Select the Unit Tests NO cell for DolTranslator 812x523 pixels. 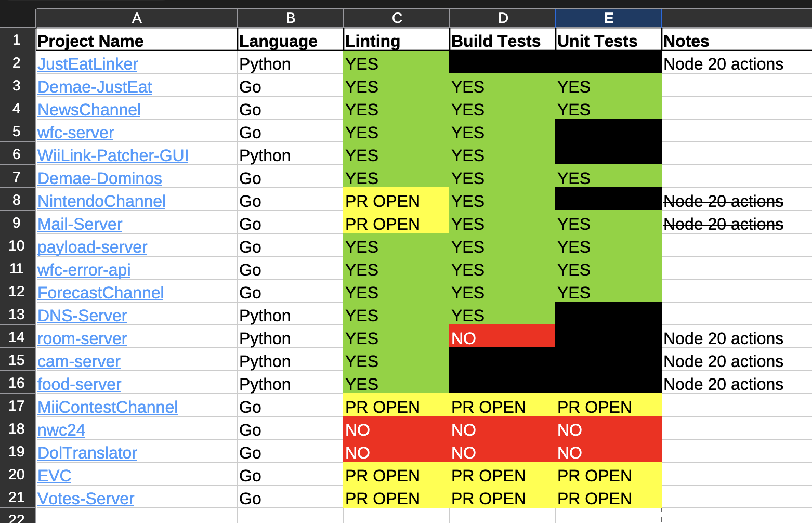coord(609,451)
